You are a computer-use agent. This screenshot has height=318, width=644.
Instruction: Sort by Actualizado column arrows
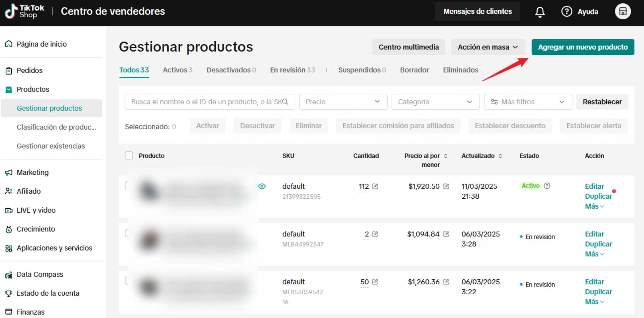500,156
